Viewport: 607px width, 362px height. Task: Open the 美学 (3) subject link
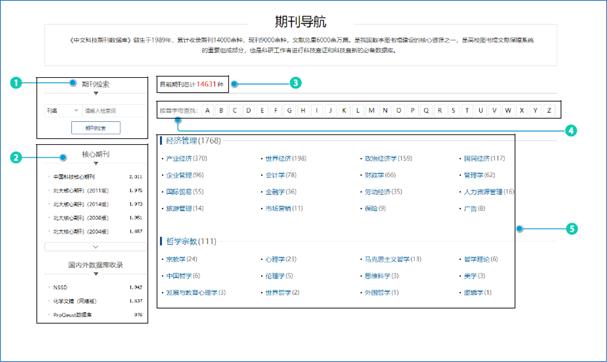click(x=475, y=276)
